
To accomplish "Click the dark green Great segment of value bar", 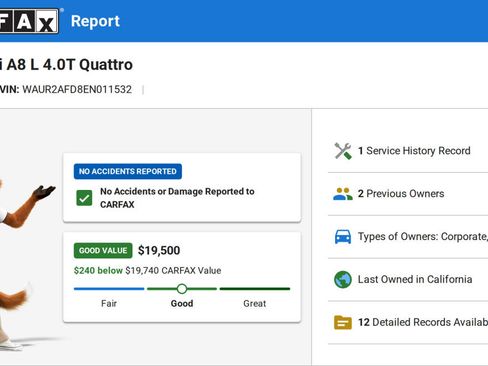I will click(255, 289).
